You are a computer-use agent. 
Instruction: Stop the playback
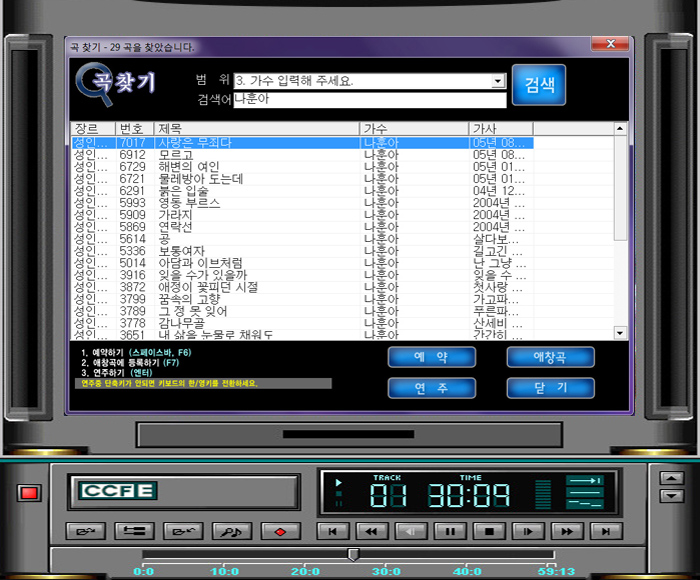[x=489, y=531]
